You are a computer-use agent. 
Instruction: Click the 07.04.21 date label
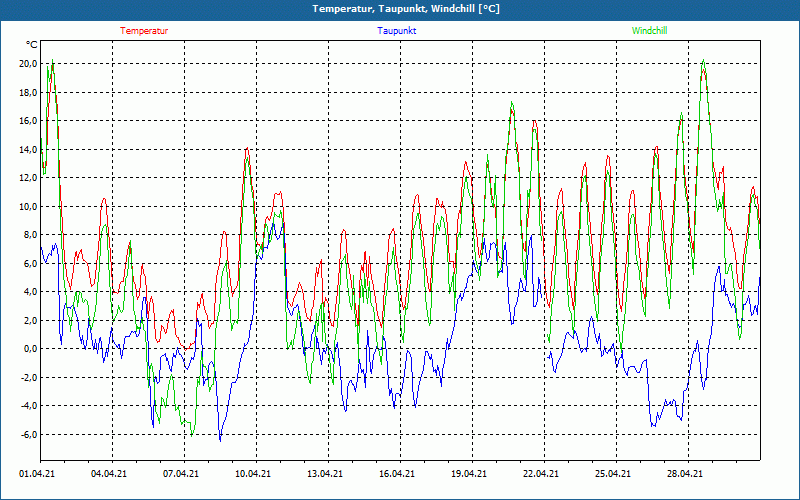[181, 474]
